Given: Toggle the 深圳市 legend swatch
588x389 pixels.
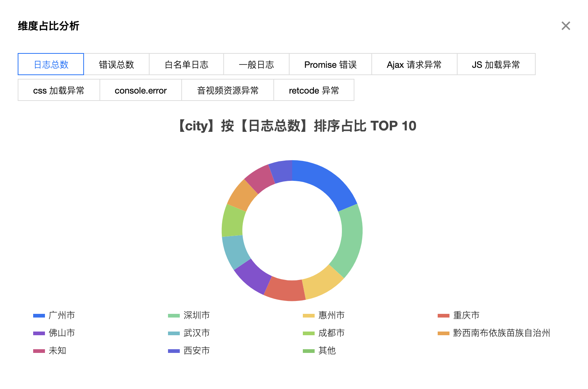Looking at the screenshot, I should point(174,316).
